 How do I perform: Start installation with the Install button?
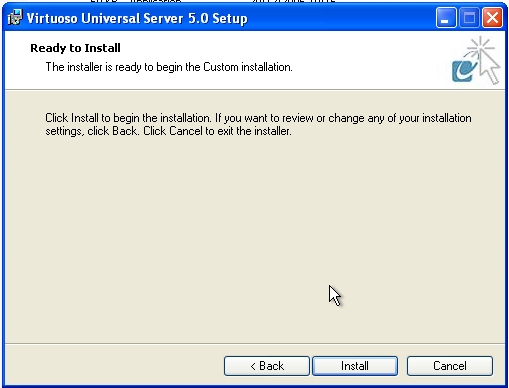pyautogui.click(x=355, y=366)
